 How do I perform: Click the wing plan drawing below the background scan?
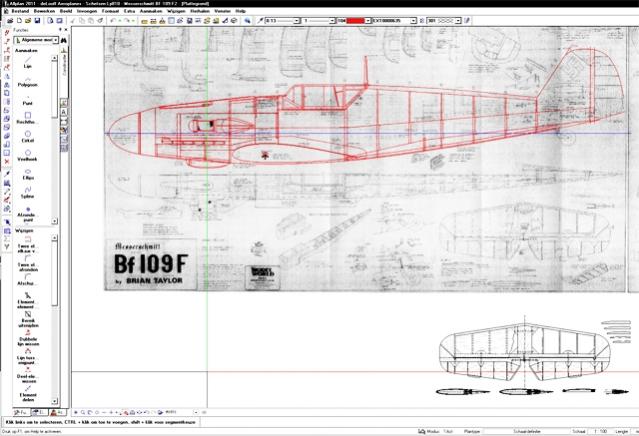click(x=525, y=351)
